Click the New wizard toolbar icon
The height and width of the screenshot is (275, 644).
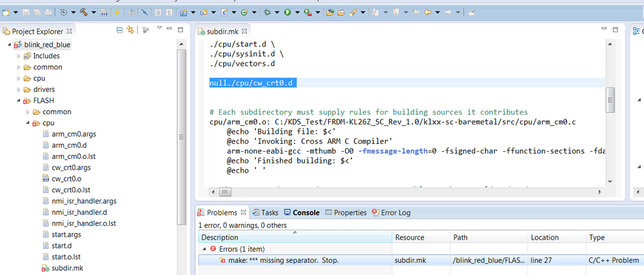(6, 12)
